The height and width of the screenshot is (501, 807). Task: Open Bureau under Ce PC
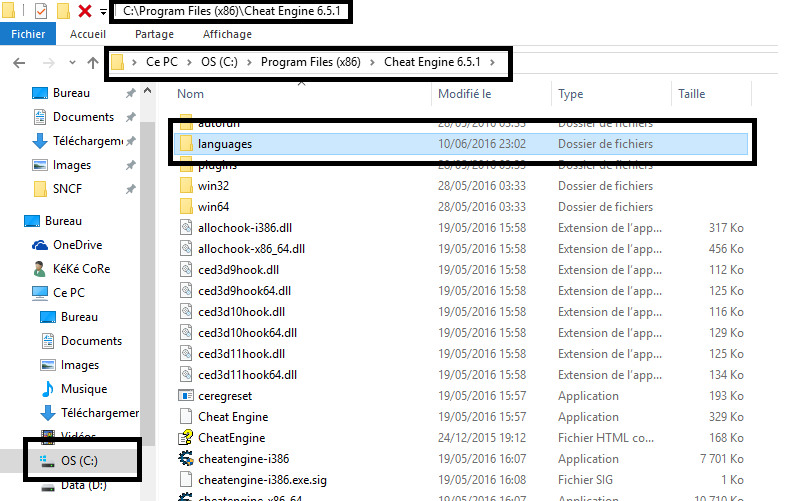[x=79, y=317]
